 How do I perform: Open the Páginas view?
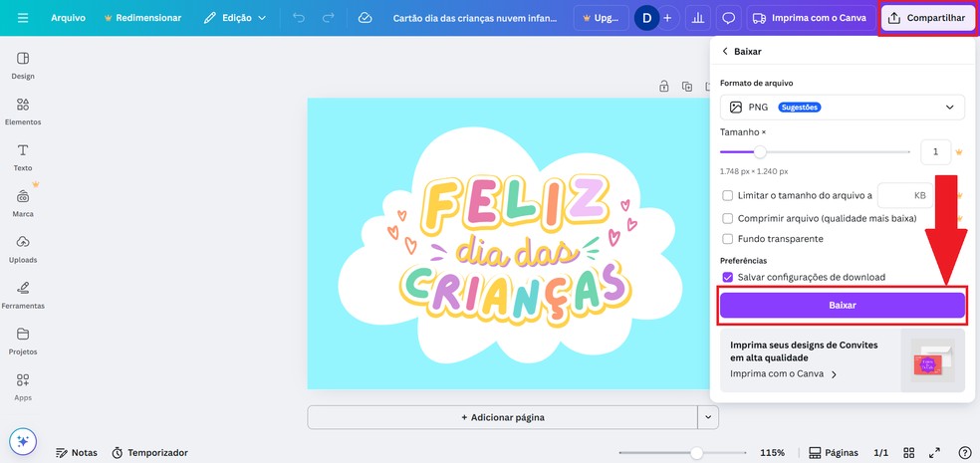click(834, 452)
